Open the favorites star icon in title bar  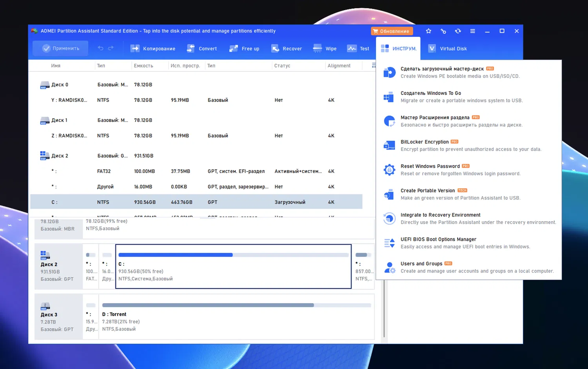click(x=428, y=31)
